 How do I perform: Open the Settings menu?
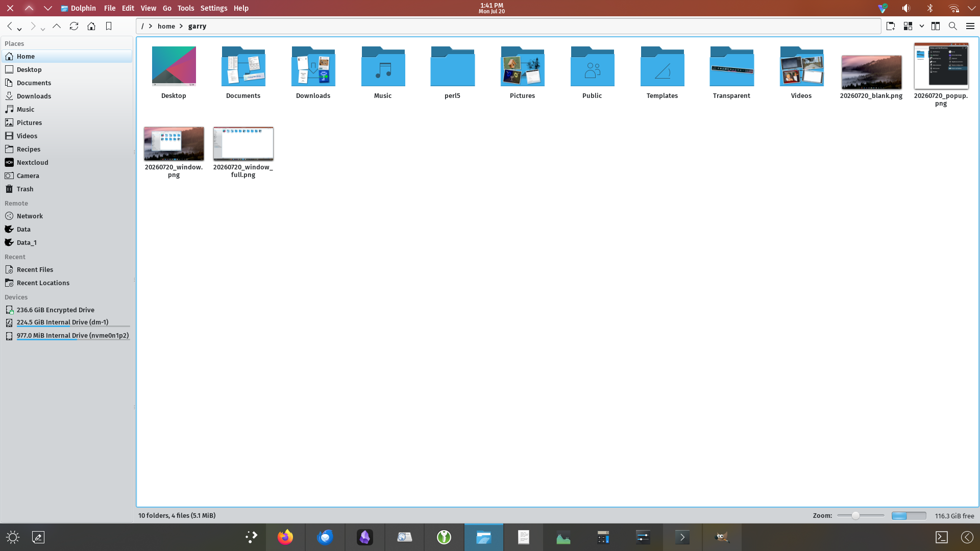pyautogui.click(x=214, y=8)
